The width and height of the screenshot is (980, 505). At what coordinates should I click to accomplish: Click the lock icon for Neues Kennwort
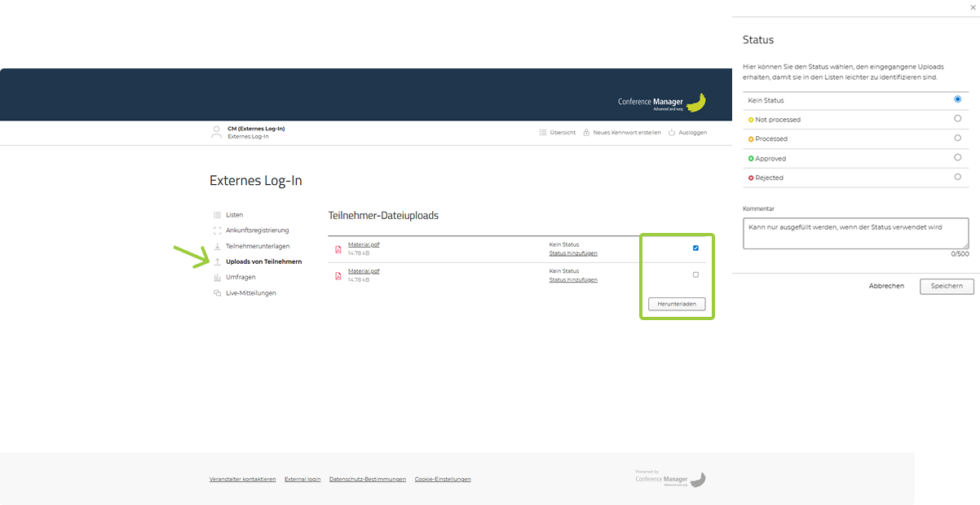pyautogui.click(x=586, y=132)
